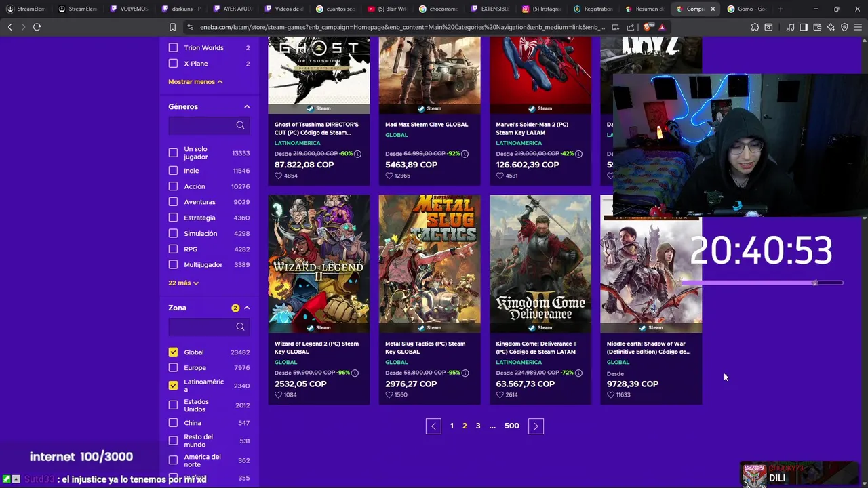
Task: Open new browser tab
Action: click(x=781, y=9)
